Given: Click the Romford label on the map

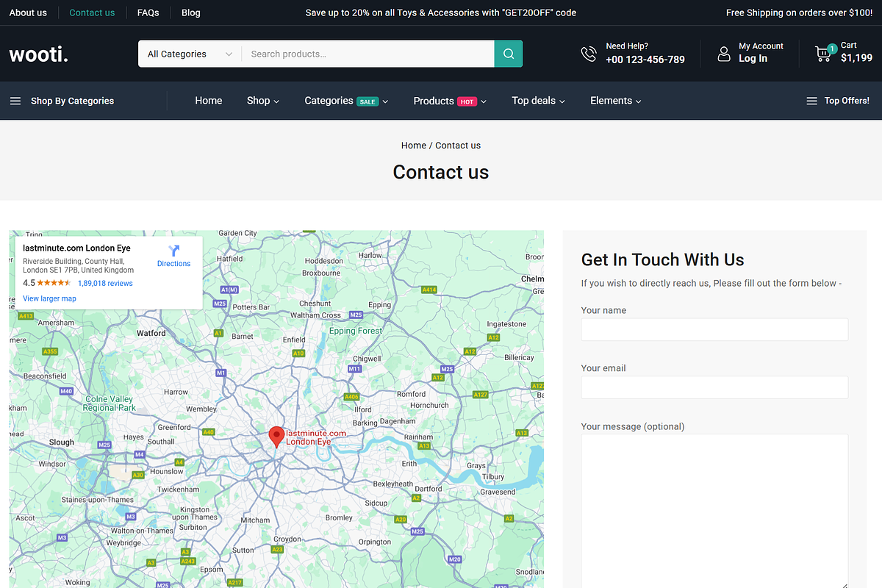Looking at the screenshot, I should (412, 394).
